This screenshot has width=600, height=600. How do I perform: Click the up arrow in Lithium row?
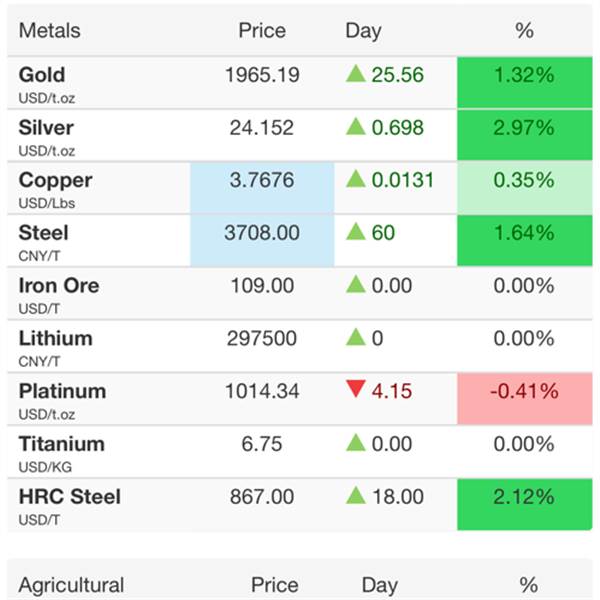[x=355, y=338]
